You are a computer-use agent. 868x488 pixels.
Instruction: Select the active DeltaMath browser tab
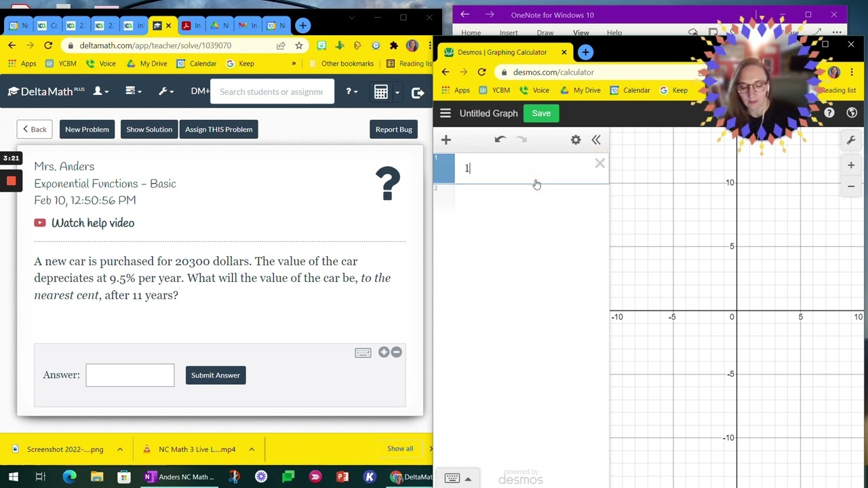click(x=162, y=26)
